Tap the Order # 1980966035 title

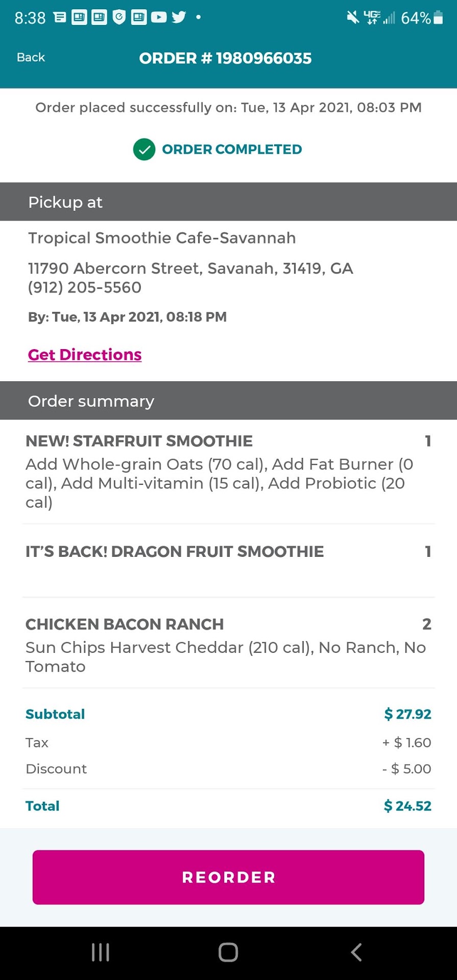pos(225,58)
